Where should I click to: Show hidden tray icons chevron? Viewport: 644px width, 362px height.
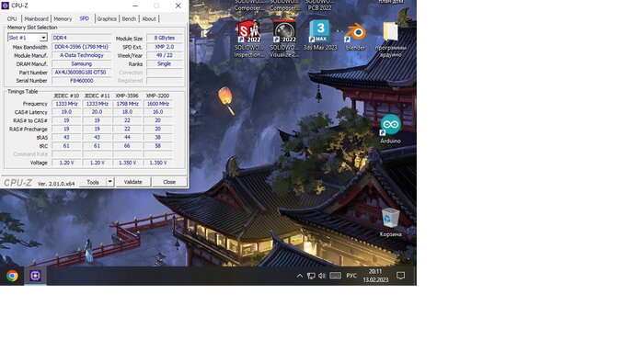click(x=300, y=276)
